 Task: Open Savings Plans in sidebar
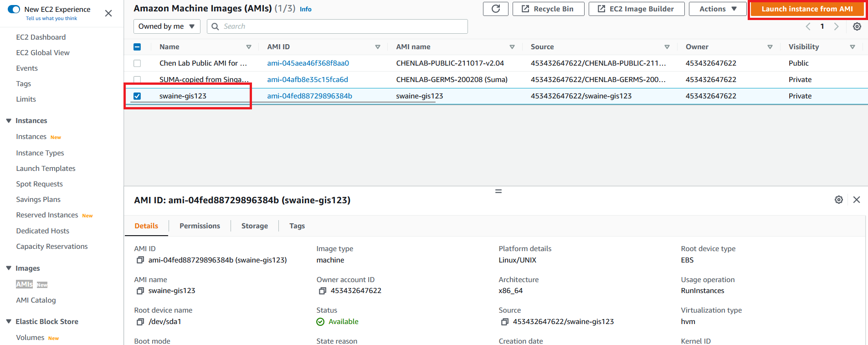(x=38, y=200)
